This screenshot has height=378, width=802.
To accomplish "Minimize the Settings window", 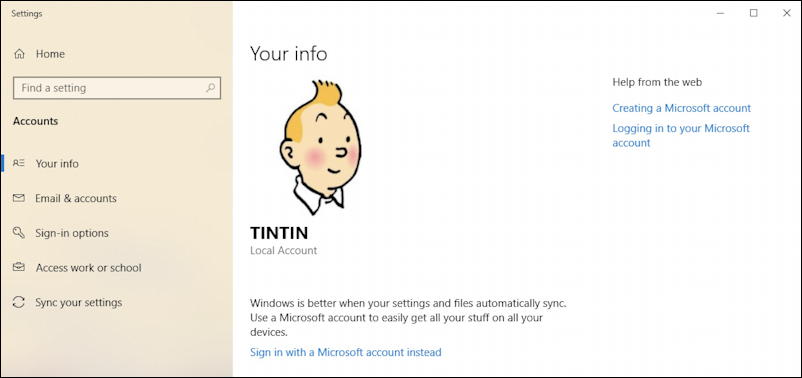I will pyautogui.click(x=720, y=13).
